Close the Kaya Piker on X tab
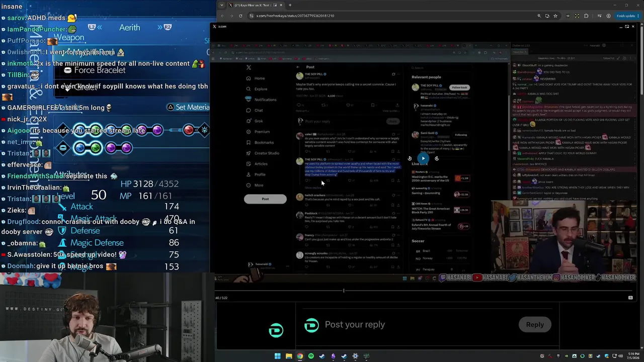 click(x=281, y=5)
